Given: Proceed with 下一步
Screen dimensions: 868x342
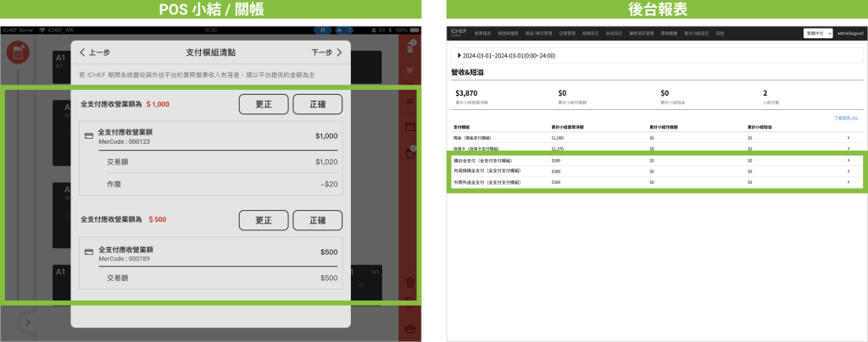Looking at the screenshot, I should click(x=326, y=52).
